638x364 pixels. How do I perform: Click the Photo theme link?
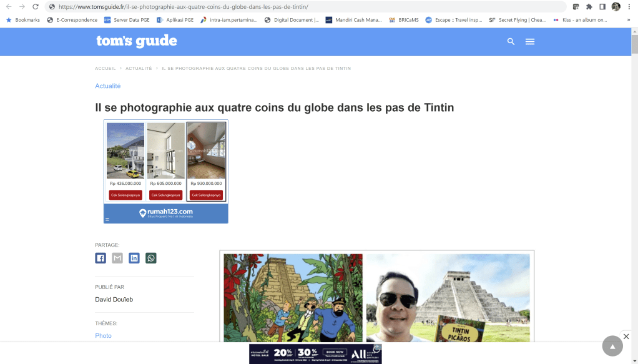pos(104,336)
